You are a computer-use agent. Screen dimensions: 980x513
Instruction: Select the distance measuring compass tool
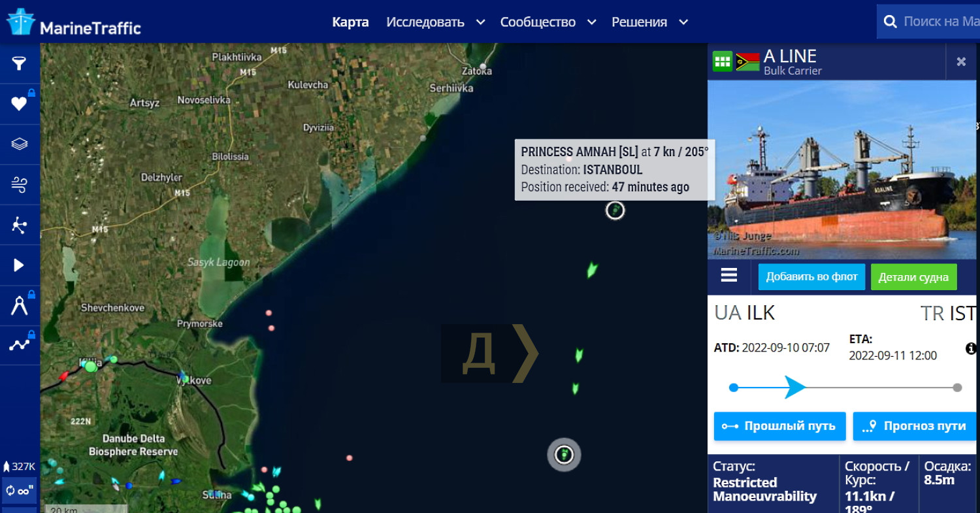(x=19, y=305)
